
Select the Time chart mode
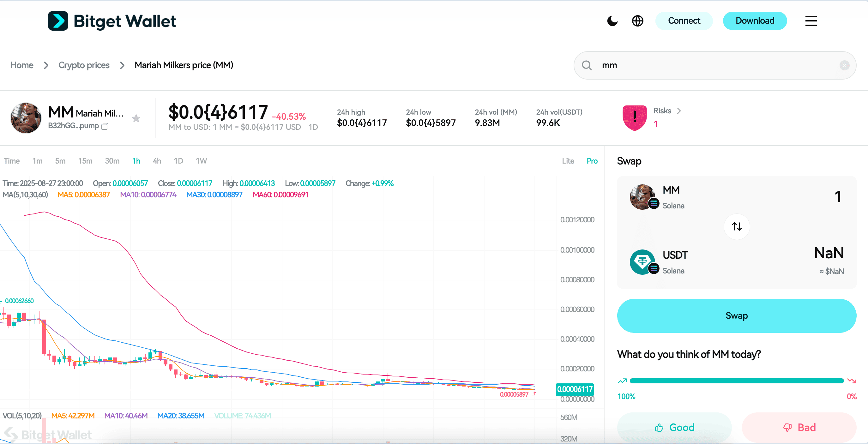point(11,161)
